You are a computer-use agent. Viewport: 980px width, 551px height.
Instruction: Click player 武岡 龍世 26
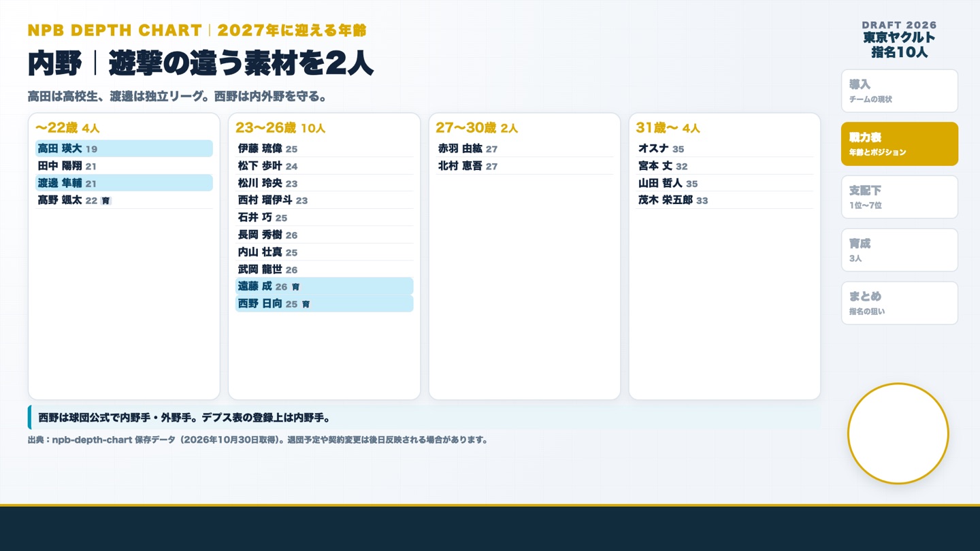[x=324, y=269]
